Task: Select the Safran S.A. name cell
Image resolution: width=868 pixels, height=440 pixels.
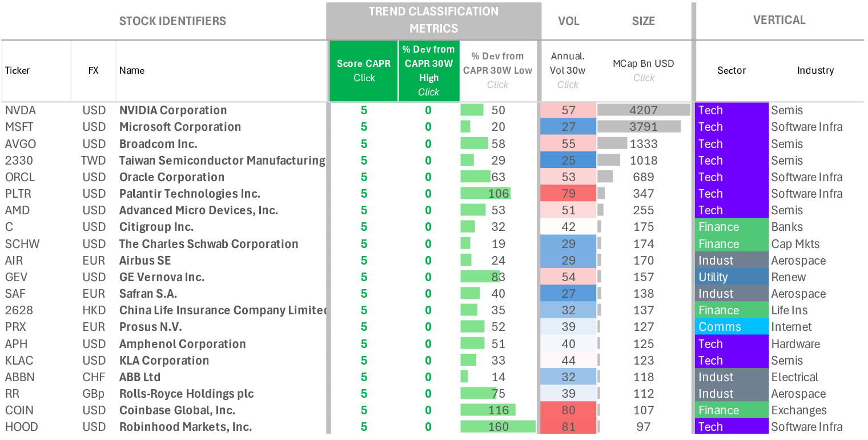Action: [x=148, y=294]
